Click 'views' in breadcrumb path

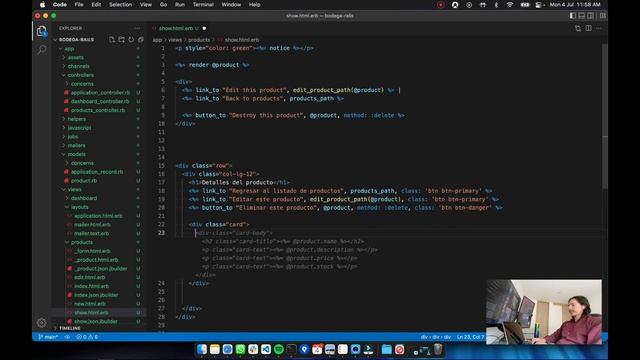point(175,40)
